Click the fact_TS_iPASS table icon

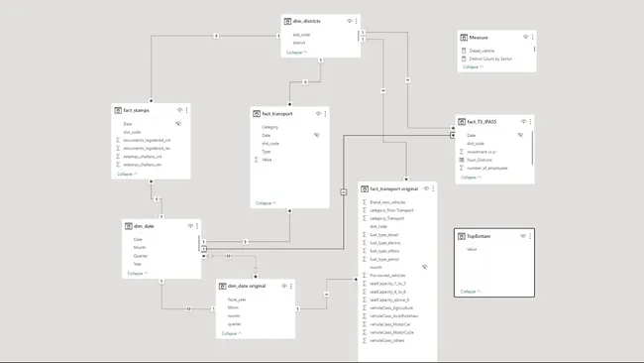coord(462,122)
